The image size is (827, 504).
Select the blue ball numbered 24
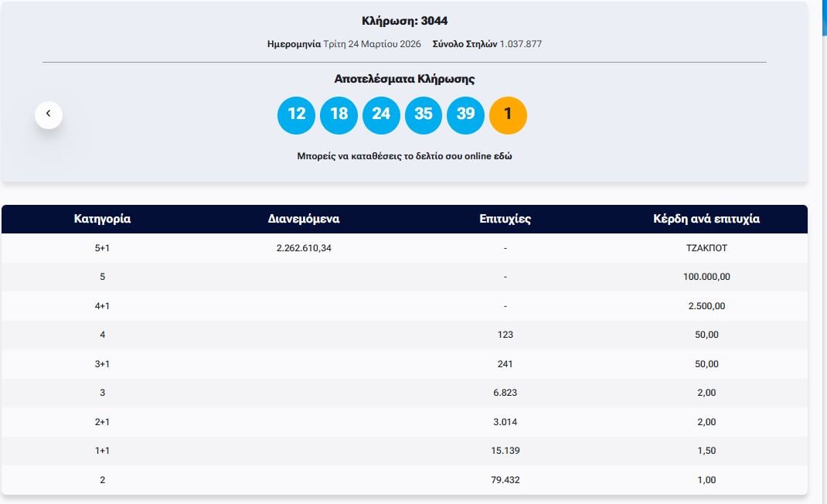click(x=381, y=114)
